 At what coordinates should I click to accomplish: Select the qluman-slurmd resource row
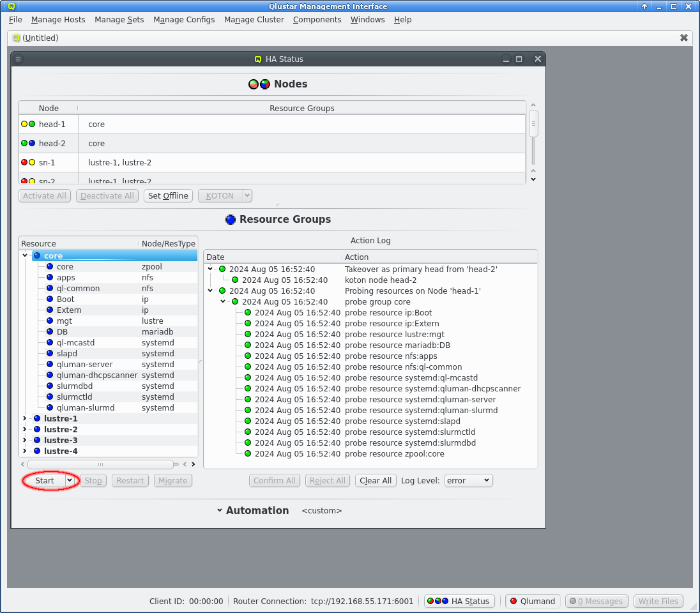point(115,407)
